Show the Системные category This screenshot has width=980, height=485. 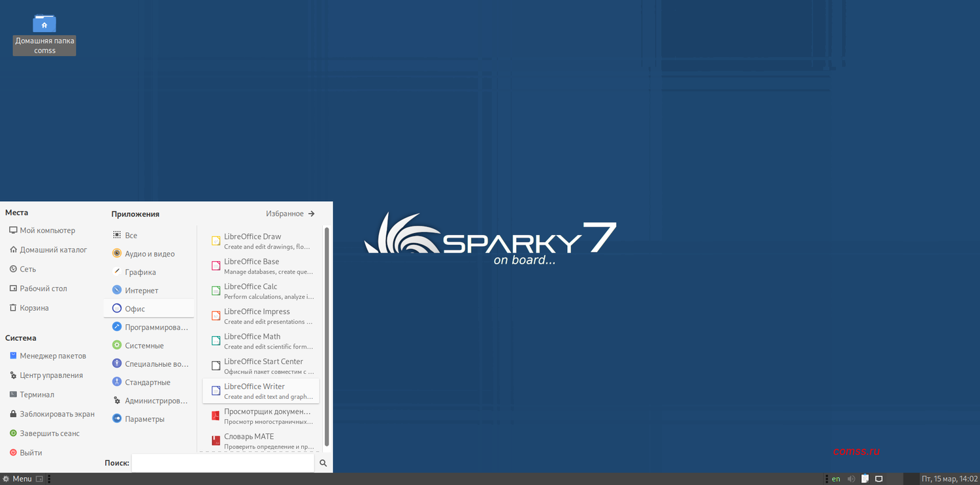pos(149,345)
